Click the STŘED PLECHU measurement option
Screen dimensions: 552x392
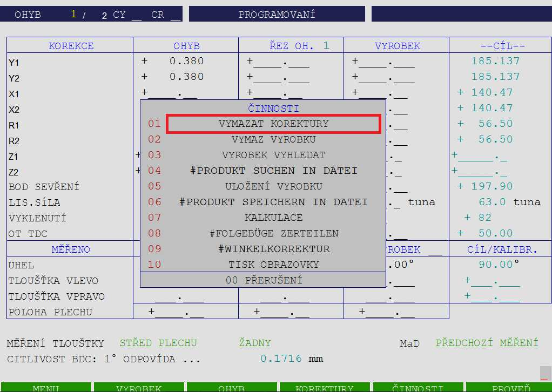[158, 343]
